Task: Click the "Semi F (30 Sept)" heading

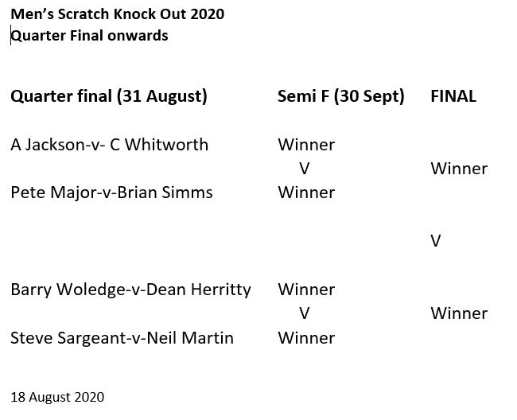Action: pyautogui.click(x=340, y=97)
